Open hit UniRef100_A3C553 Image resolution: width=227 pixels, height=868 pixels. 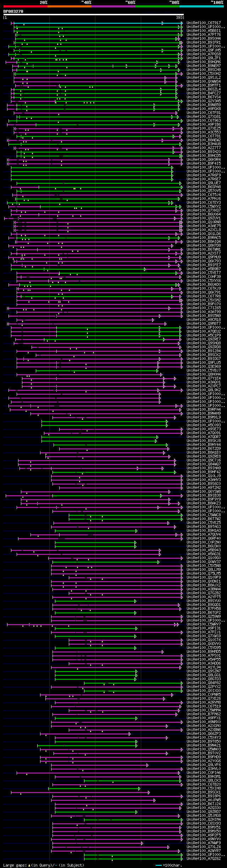[204, 132]
